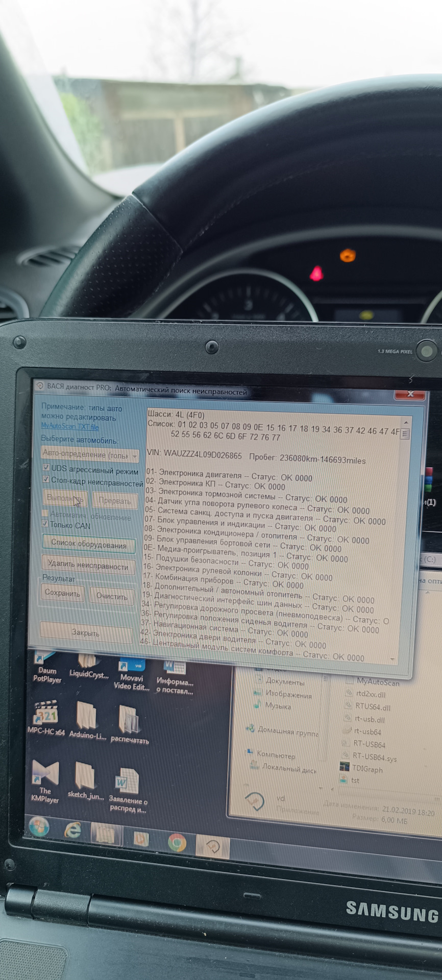Open Arduino-Li... folder on desktop
The width and height of the screenshot is (442, 980).
coord(87,721)
